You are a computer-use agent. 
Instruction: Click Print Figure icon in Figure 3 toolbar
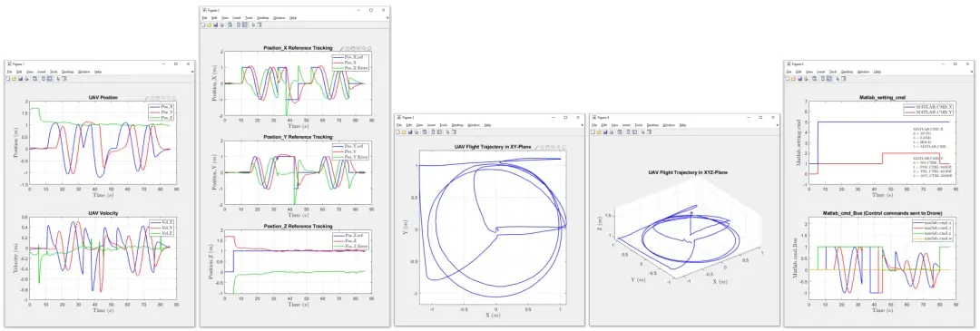416,131
